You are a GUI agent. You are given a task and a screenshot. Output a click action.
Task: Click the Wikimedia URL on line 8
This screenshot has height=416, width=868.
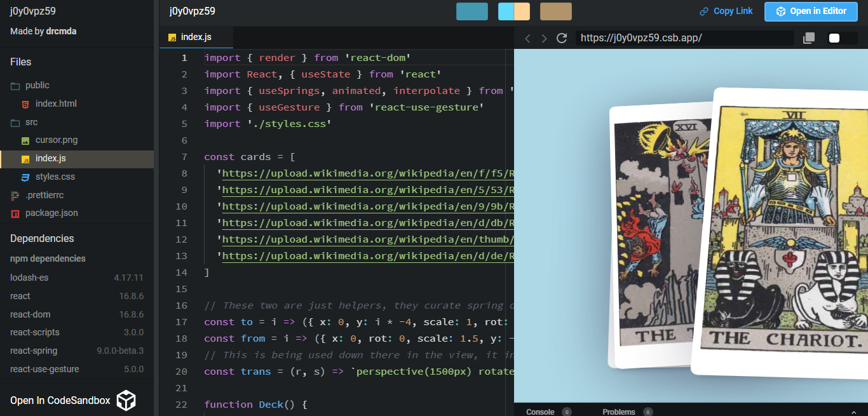[368, 173]
